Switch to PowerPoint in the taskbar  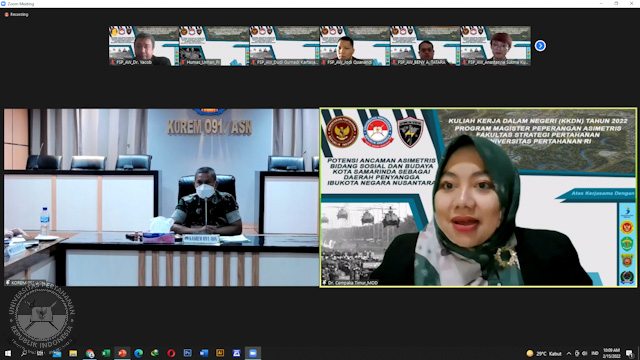122,353
